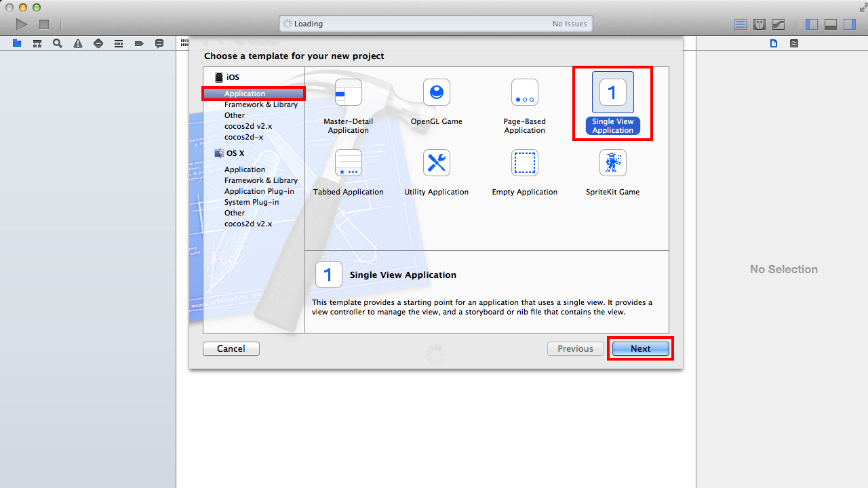
Task: Click the green zoom window button
Action: pos(37,7)
